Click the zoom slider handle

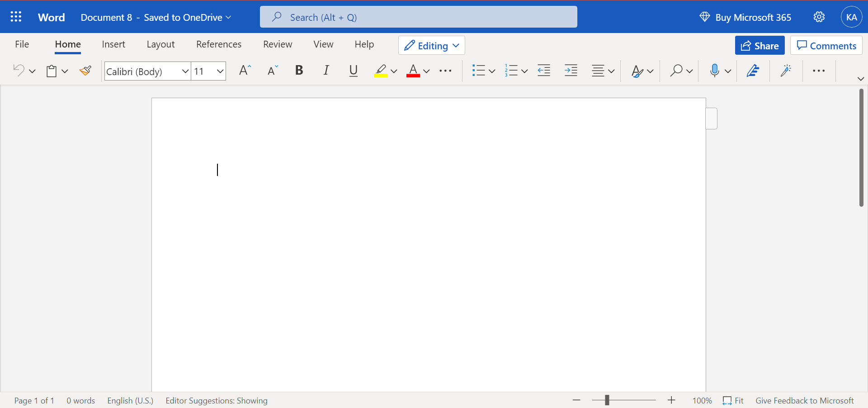[x=607, y=400]
